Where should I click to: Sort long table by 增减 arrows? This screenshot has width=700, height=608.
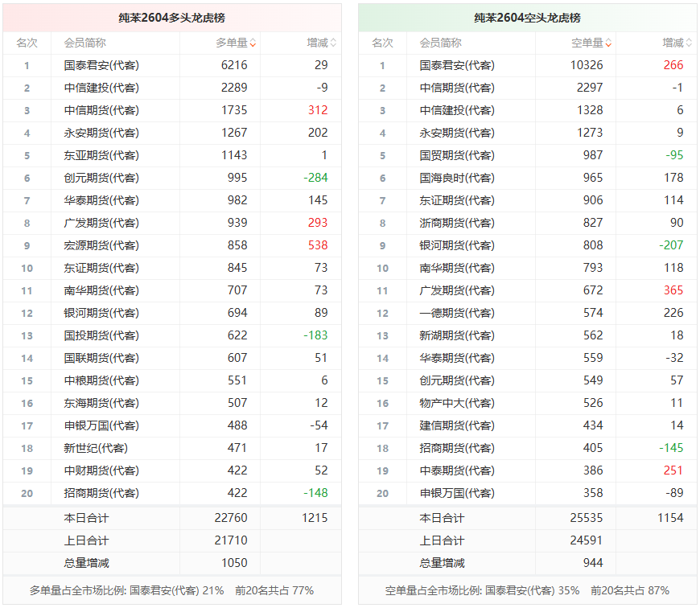(333, 43)
